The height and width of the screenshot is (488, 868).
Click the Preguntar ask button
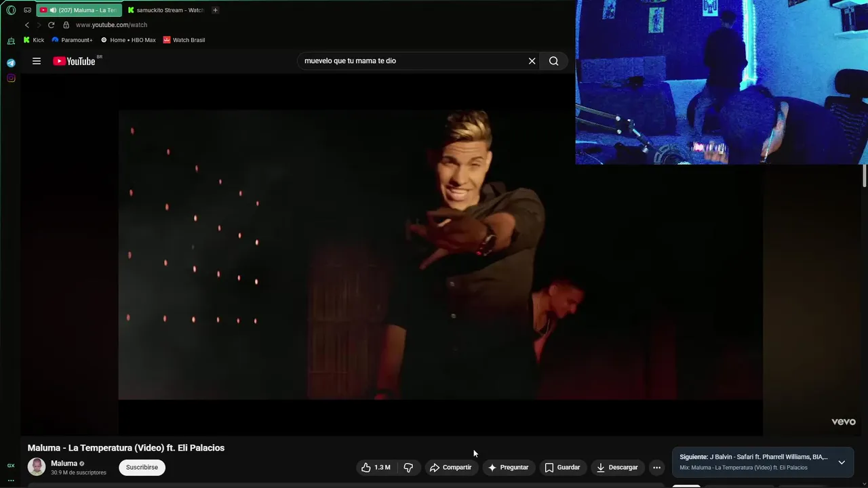point(508,467)
